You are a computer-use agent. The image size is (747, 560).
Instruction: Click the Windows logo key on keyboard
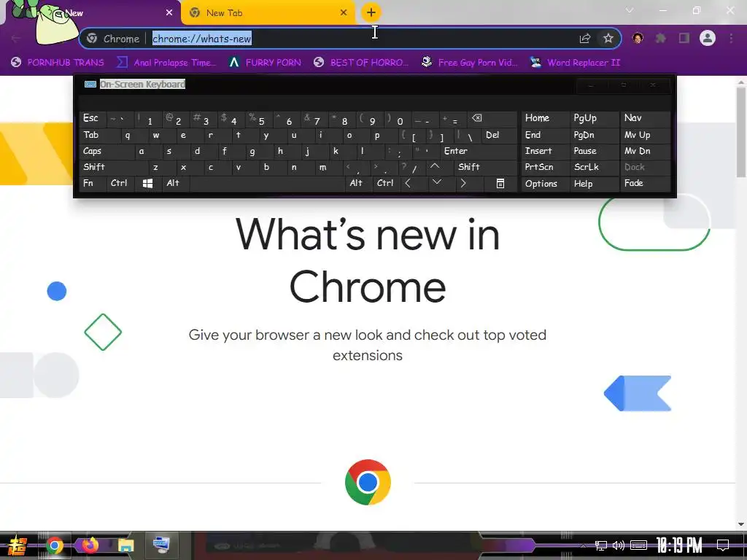[147, 183]
